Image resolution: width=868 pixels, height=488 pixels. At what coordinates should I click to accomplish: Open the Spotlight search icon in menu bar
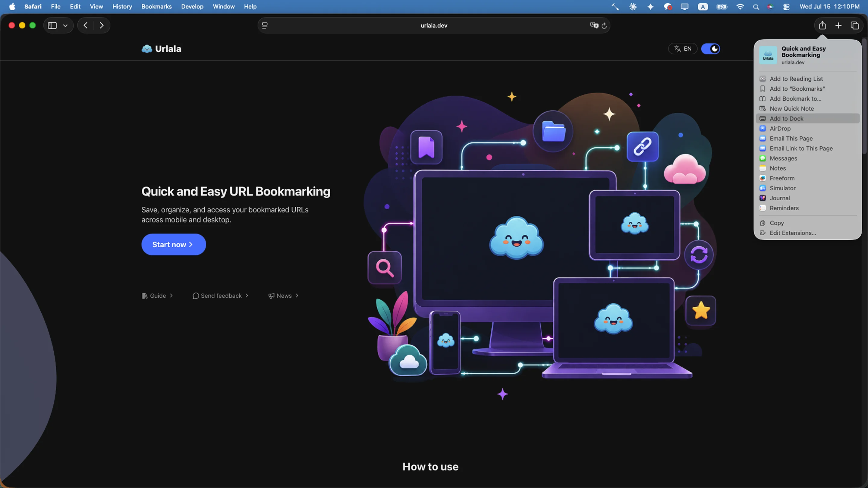[756, 7]
